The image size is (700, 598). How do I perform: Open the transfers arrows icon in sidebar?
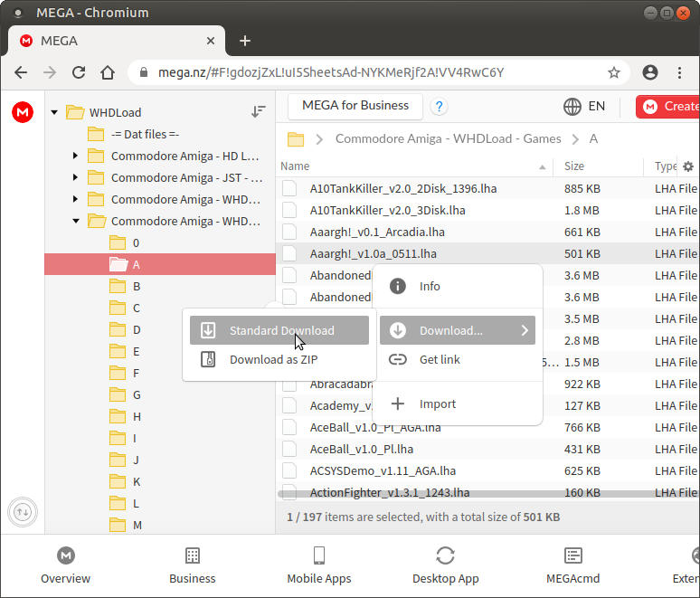[23, 512]
